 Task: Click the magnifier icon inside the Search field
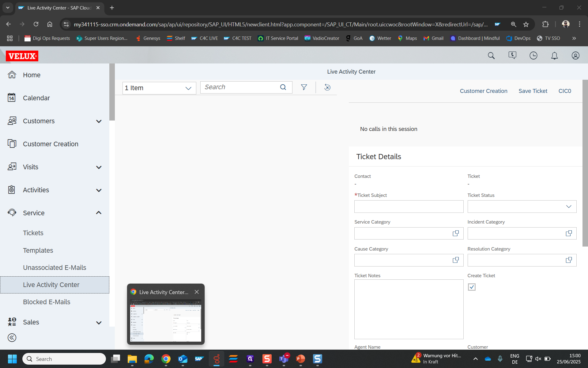click(x=283, y=87)
